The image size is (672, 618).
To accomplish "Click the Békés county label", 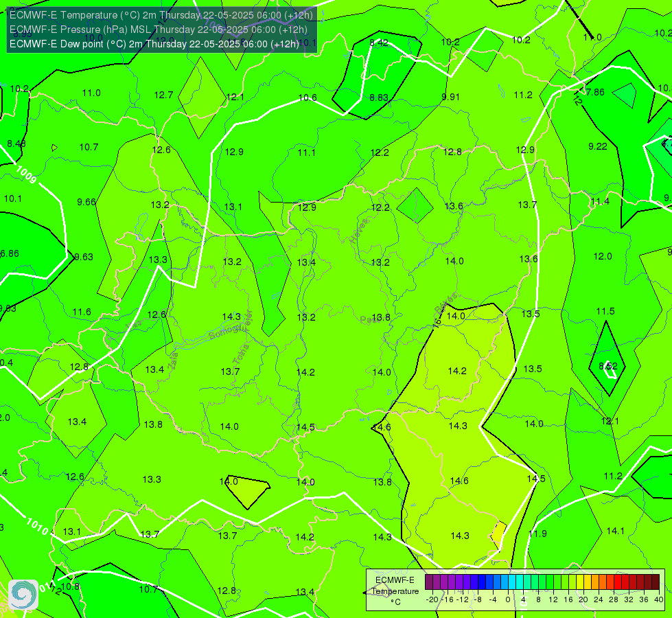I will pos(446,303).
